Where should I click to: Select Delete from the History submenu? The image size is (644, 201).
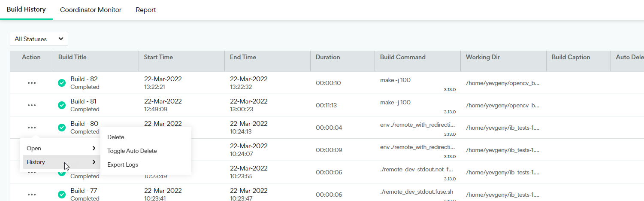tap(116, 137)
